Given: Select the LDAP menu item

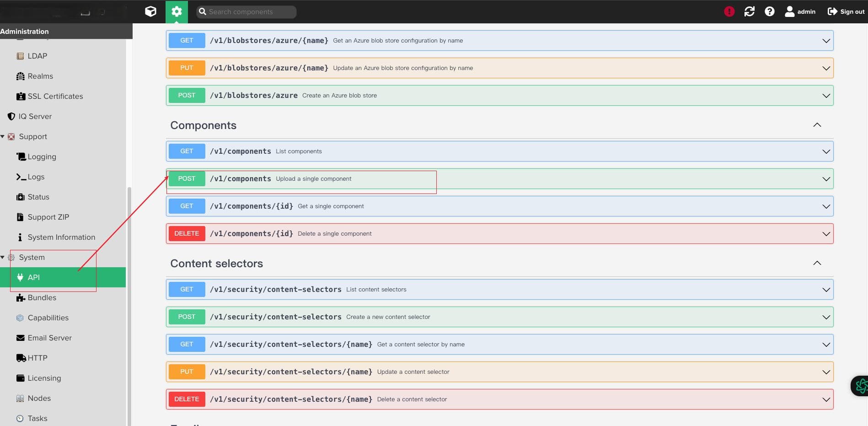Looking at the screenshot, I should [x=63, y=56].
